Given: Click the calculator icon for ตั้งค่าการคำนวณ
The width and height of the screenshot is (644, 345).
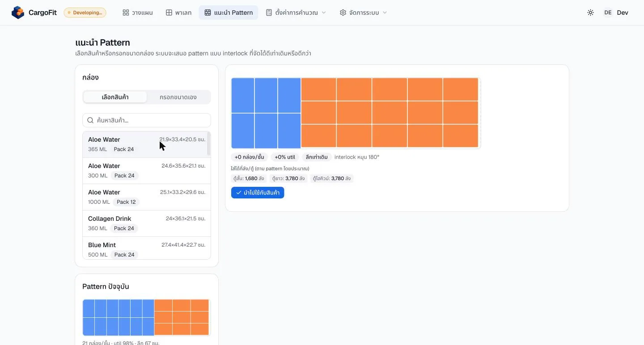Looking at the screenshot, I should [x=269, y=13].
